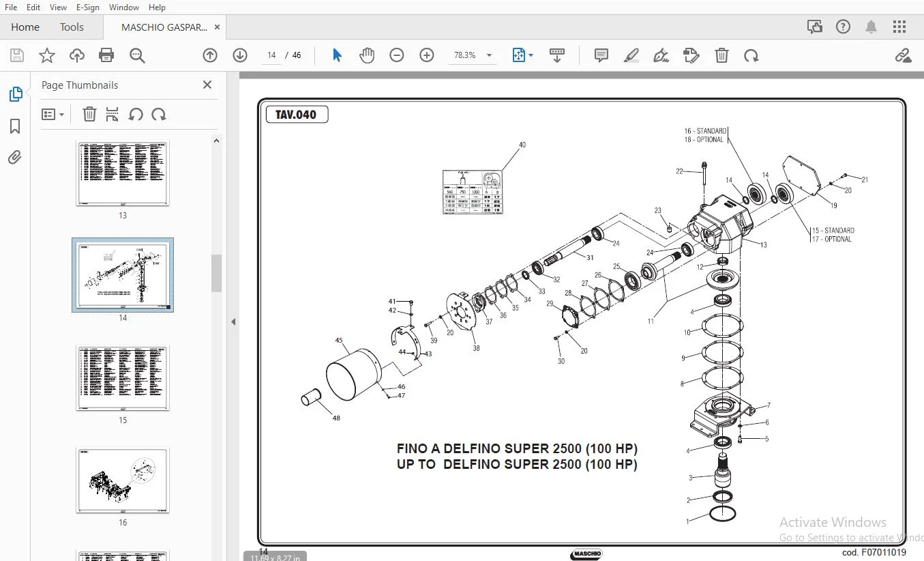
Task: Open the Bookmarks panel icon
Action: click(15, 126)
